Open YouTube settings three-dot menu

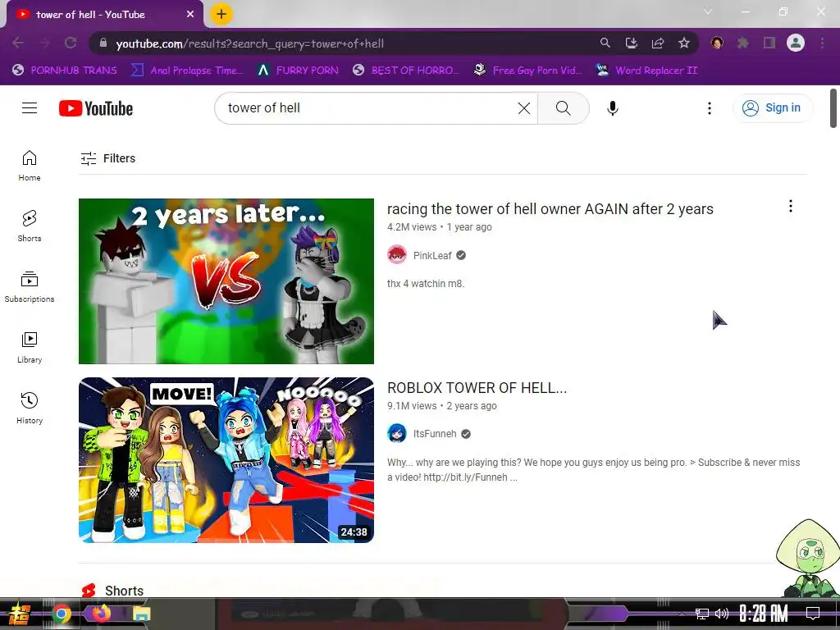pyautogui.click(x=710, y=108)
